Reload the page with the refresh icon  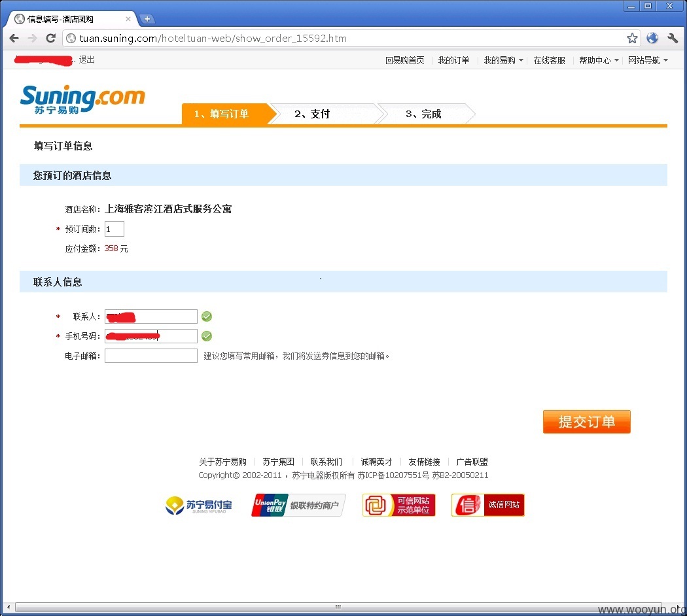tap(51, 39)
